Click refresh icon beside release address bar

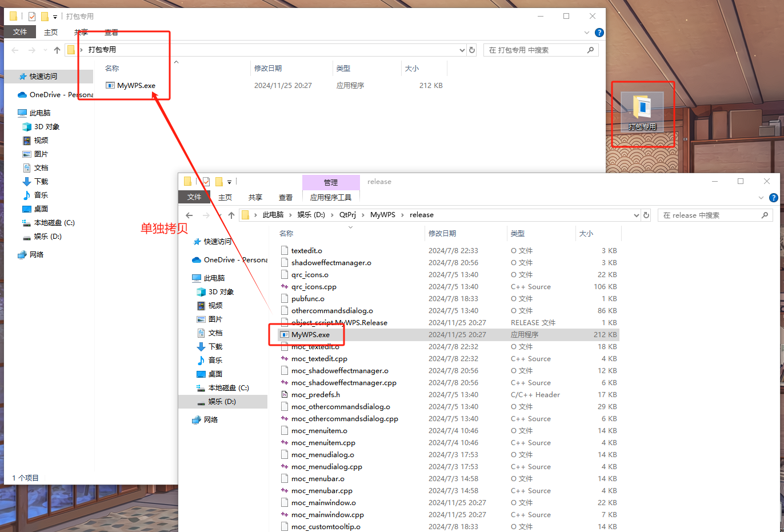point(646,215)
